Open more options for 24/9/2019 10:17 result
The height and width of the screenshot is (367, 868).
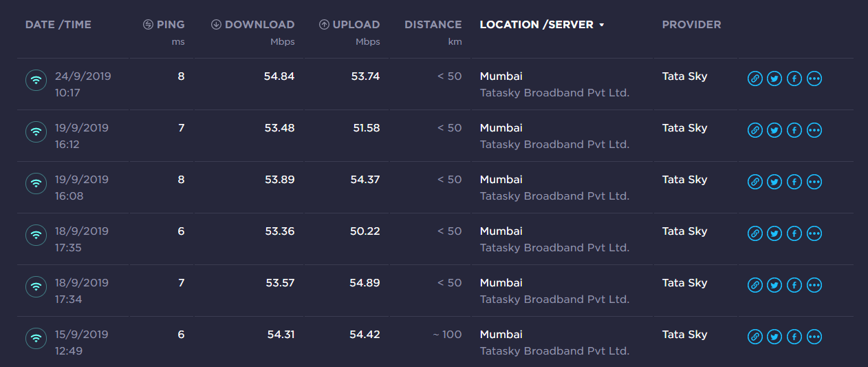(x=814, y=78)
